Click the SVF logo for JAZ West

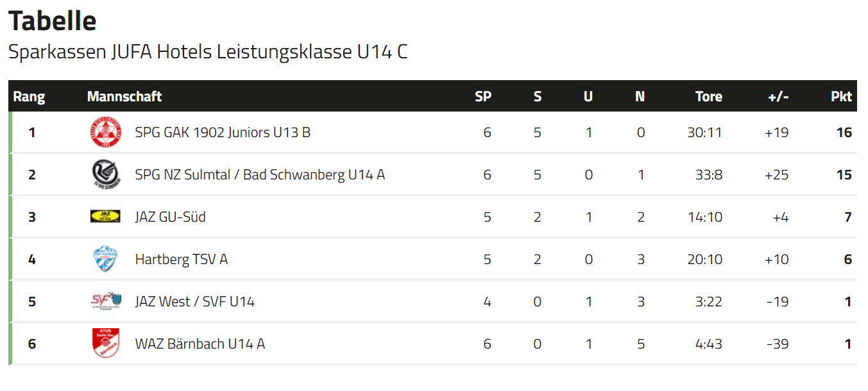(105, 301)
